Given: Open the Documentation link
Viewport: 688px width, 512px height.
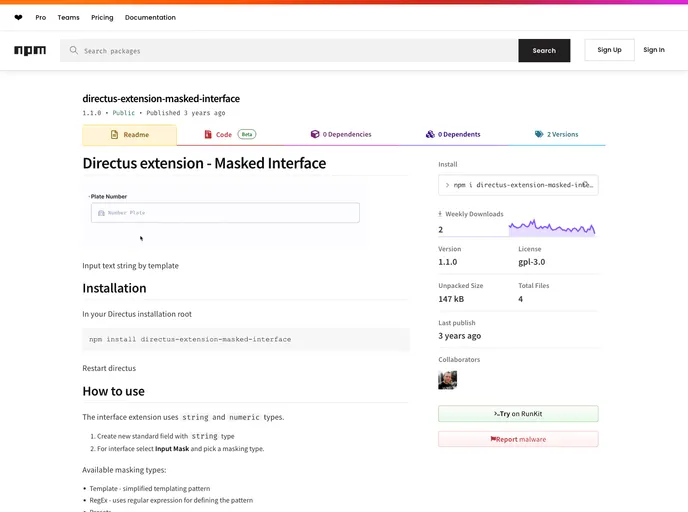Looking at the screenshot, I should click(x=150, y=18).
